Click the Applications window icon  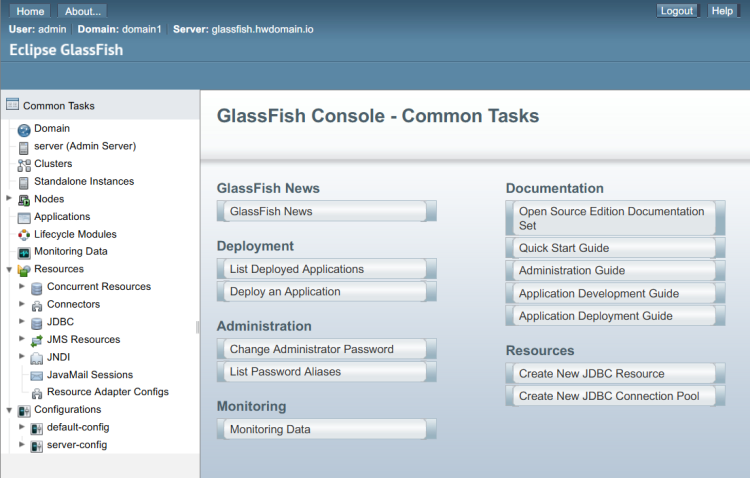(x=24, y=218)
